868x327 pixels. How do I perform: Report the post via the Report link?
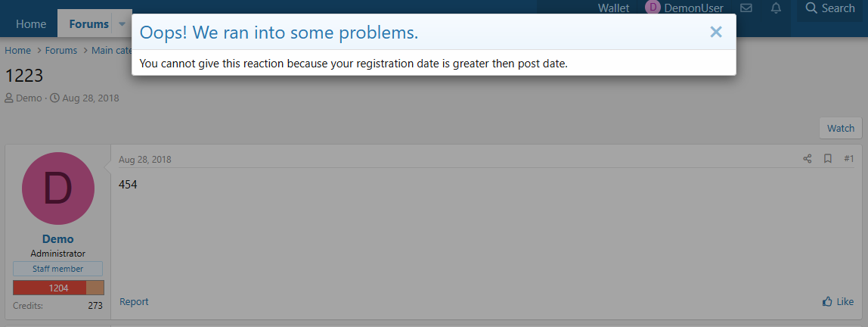tap(134, 302)
